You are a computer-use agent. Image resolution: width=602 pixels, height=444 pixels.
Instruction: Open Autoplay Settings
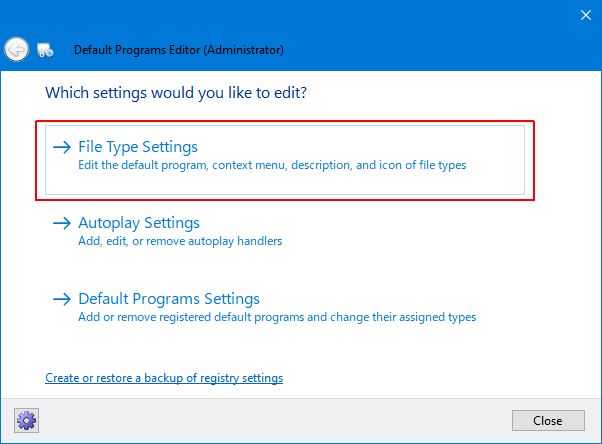139,223
